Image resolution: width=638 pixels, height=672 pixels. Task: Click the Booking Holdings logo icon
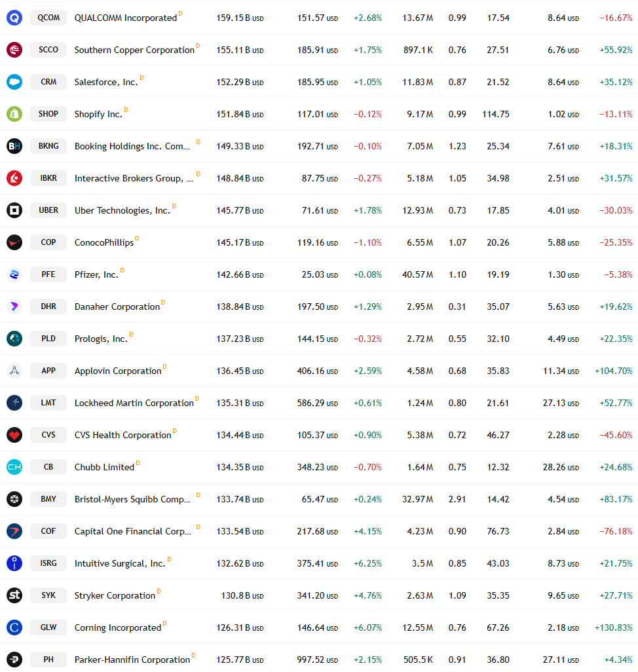pos(14,146)
